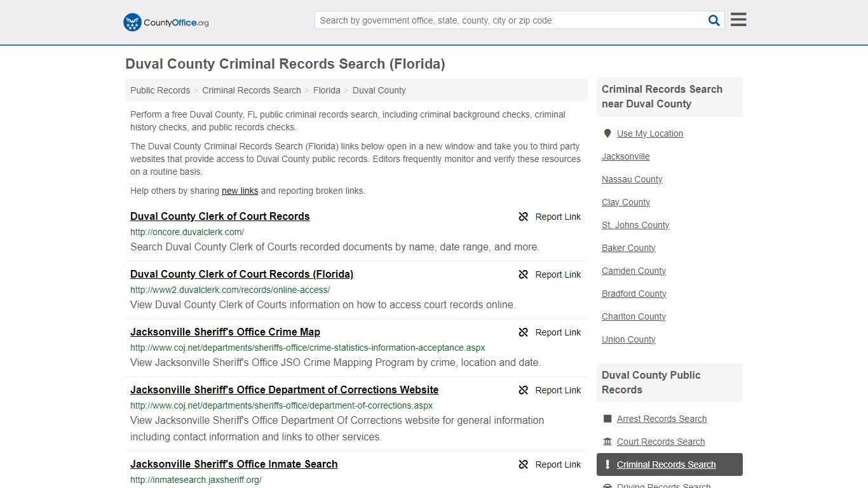868x488 pixels.
Task: Click the Criminal Records Search exclamation icon
Action: [x=607, y=464]
